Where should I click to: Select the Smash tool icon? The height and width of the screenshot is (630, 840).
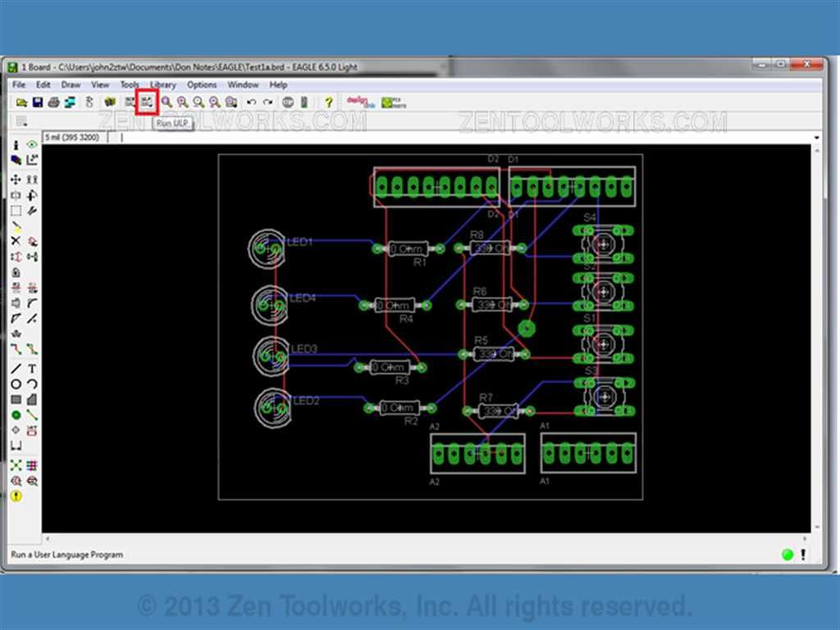click(16, 304)
